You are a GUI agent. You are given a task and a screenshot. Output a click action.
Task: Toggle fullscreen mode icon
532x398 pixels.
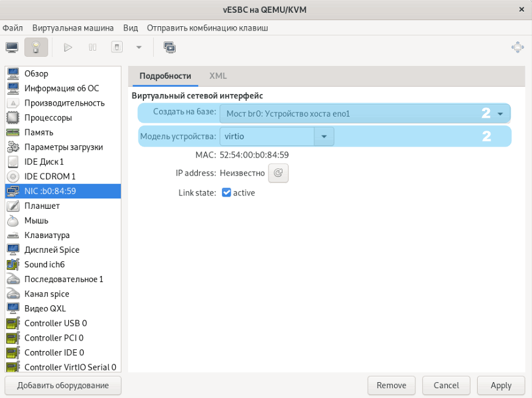518,47
